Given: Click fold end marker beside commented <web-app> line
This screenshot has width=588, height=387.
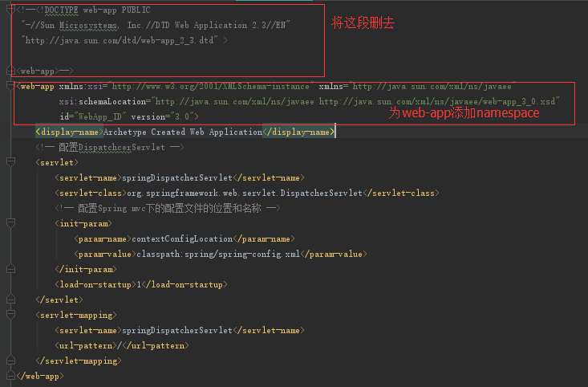Looking at the screenshot, I should [10, 70].
